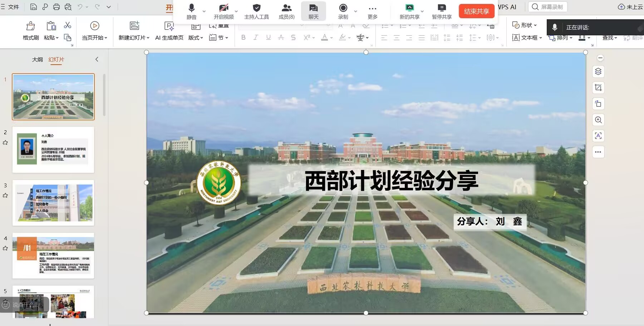This screenshot has height=326, width=644.
Task: Expand the quick access toolbar customization chevron
Action: coord(109,7)
